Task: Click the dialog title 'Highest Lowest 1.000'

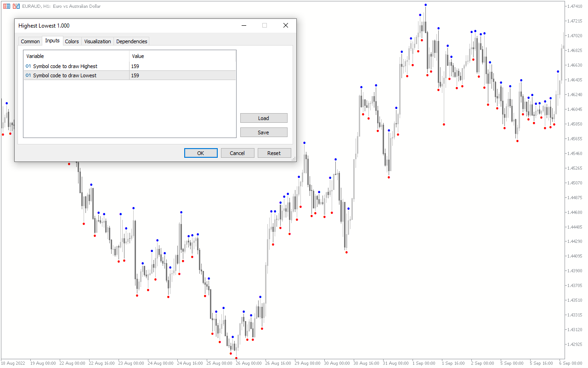Action: 44,26
